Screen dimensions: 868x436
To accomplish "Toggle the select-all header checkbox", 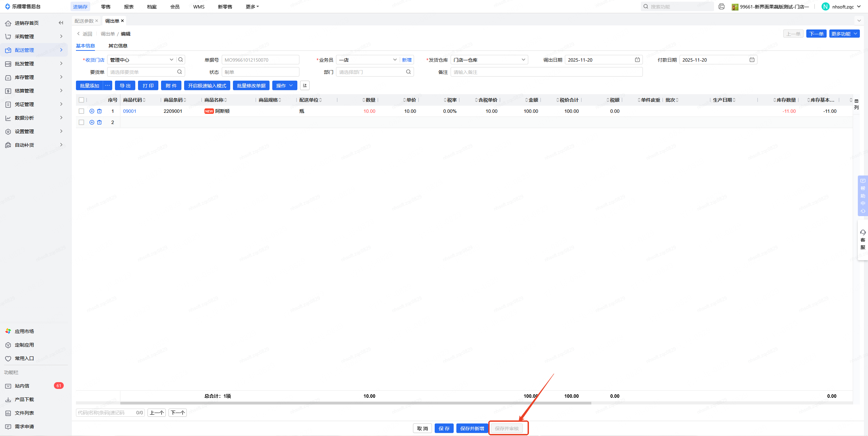I will point(81,100).
